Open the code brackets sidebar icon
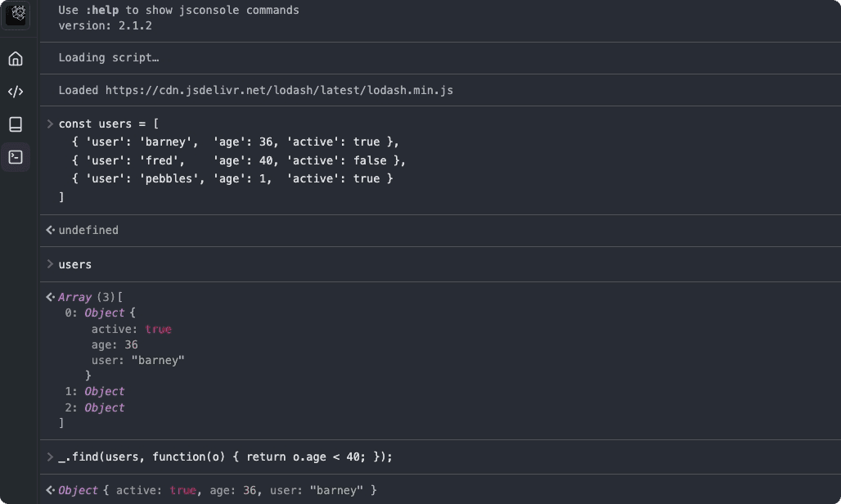The image size is (841, 504). tap(16, 92)
